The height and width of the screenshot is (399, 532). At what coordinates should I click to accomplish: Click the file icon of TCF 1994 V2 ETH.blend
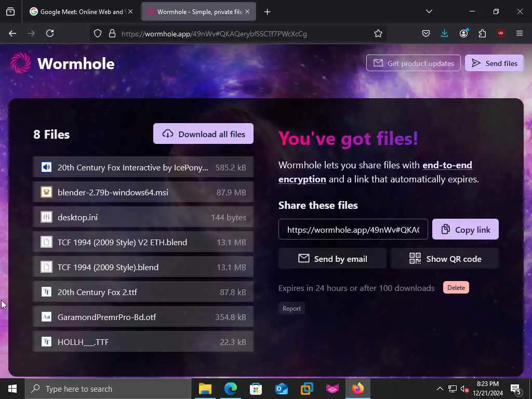pos(46,242)
